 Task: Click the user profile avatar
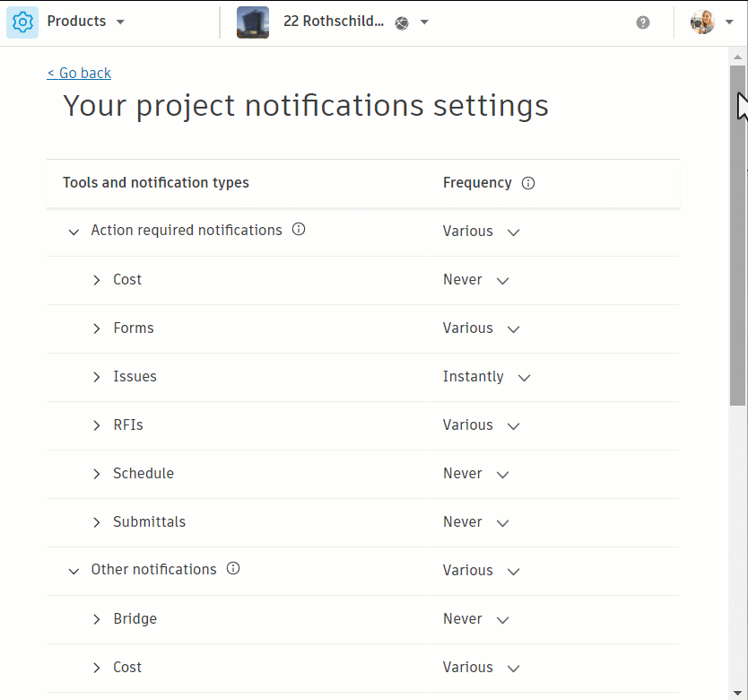(702, 22)
